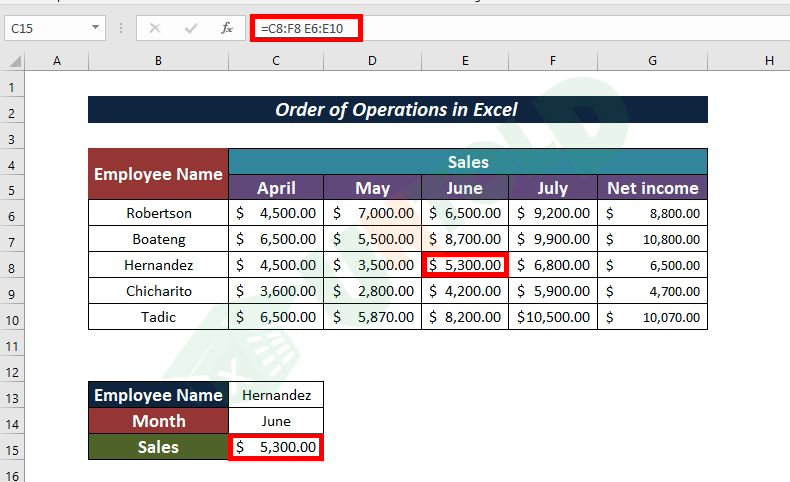Click the Name Box showing C15
This screenshot has width=790, height=482.
(x=45, y=29)
